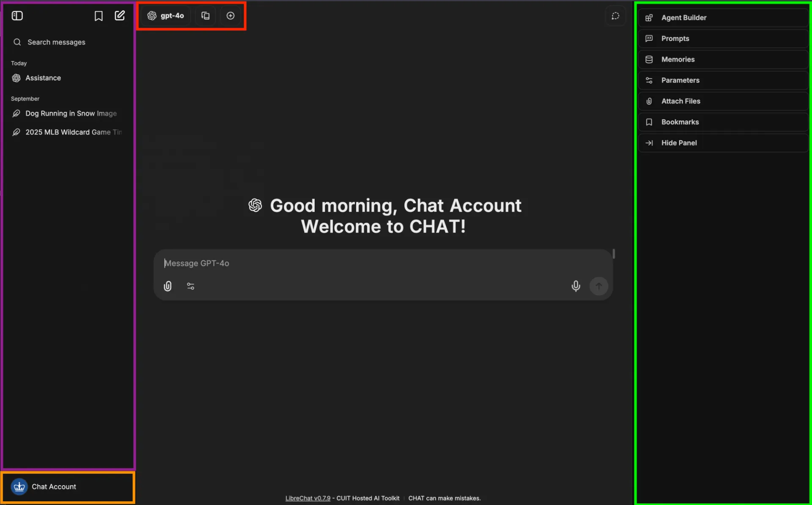The height and width of the screenshot is (505, 812).
Task: Click the Hide Panel arrow icon
Action: [649, 143]
